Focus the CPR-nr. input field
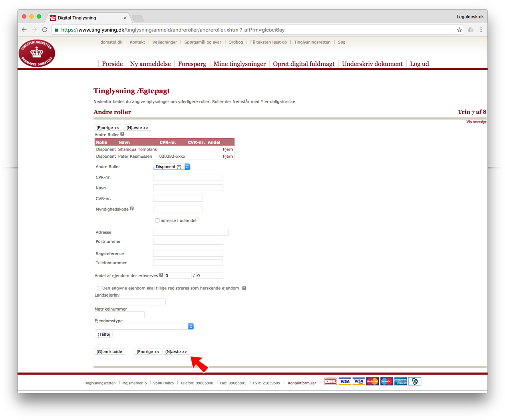505x420 pixels. pyautogui.click(x=188, y=177)
